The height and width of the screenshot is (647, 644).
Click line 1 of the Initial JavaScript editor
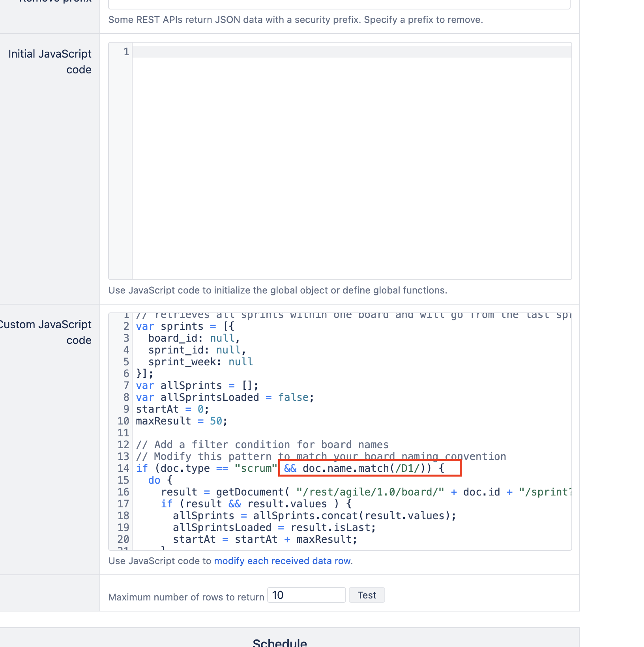351,52
